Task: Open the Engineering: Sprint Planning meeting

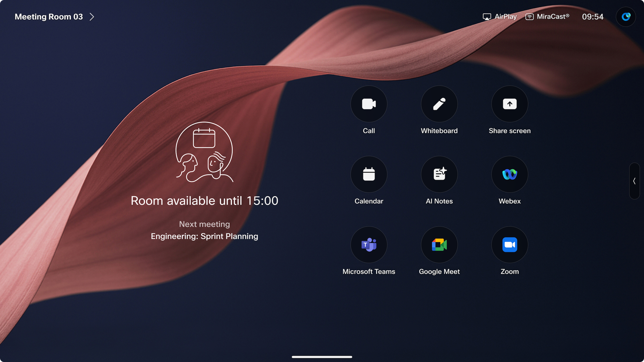Action: (x=204, y=236)
